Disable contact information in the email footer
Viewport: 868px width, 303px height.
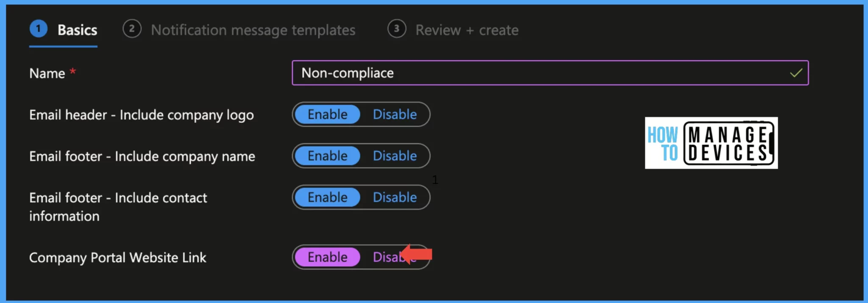(395, 197)
